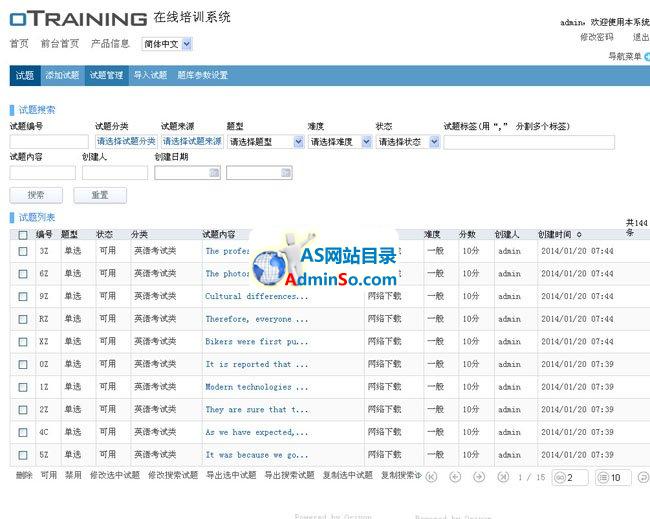Click the 可用 action below the table
Viewport: 650px width, 519px height.
[x=49, y=475]
